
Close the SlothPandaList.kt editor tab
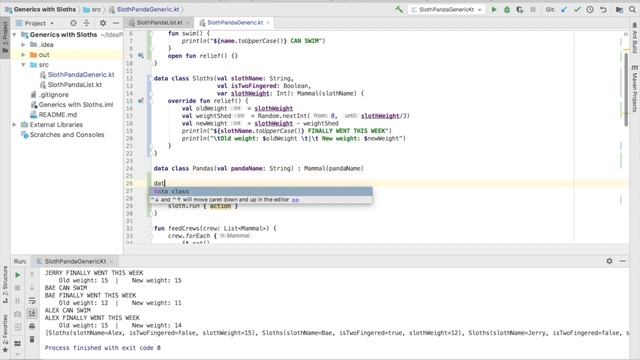tap(188, 23)
